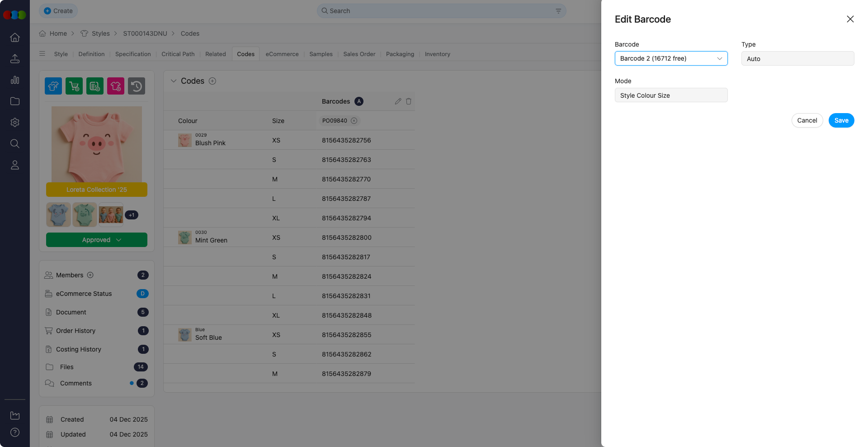The width and height of the screenshot is (868, 447).
Task: Click the Cancel button
Action: (807, 120)
